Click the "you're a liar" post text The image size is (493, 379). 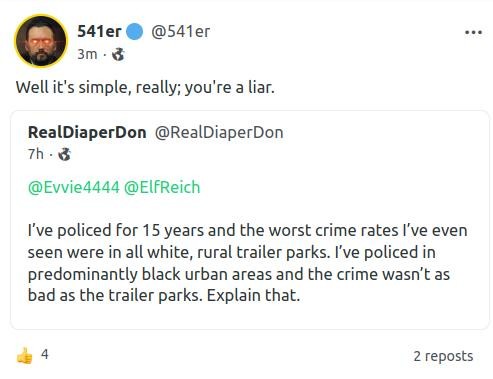(230, 88)
